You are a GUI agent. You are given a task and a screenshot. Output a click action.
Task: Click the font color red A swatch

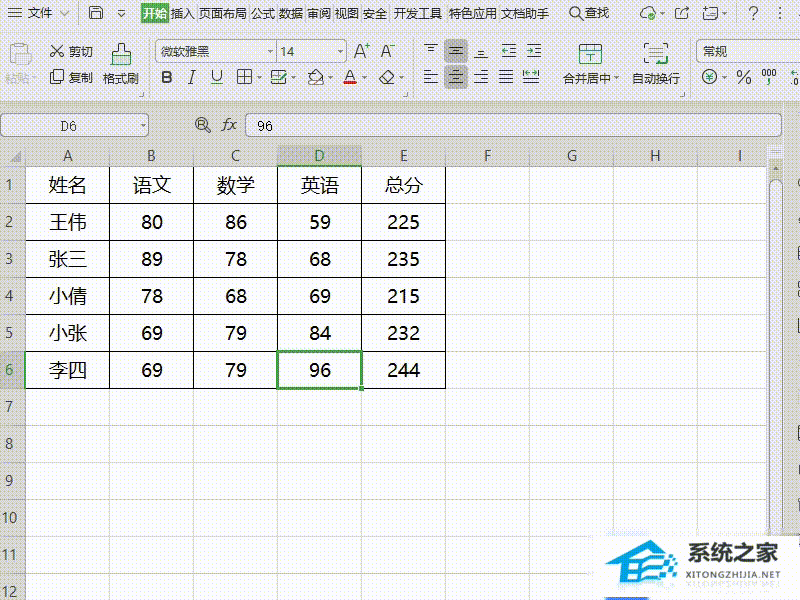click(x=349, y=77)
